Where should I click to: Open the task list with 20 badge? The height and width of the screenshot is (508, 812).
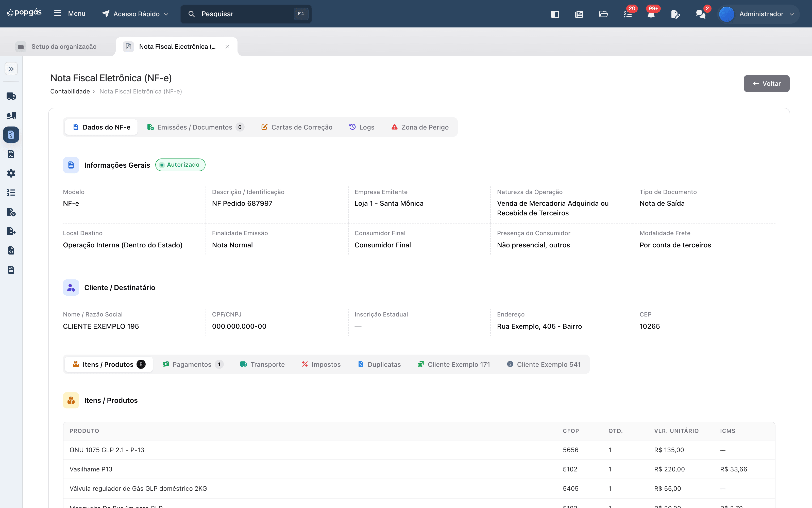pos(628,14)
